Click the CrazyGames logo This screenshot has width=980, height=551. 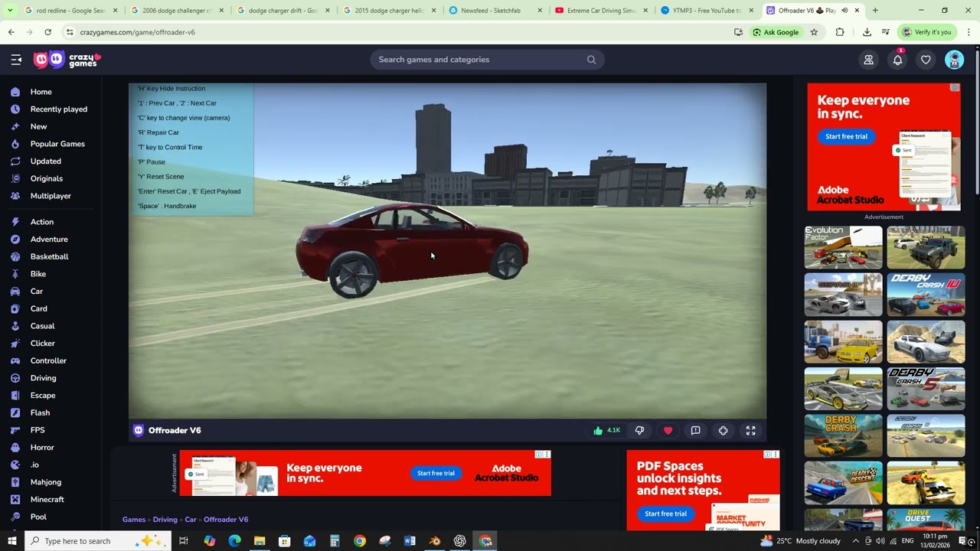[x=67, y=60]
